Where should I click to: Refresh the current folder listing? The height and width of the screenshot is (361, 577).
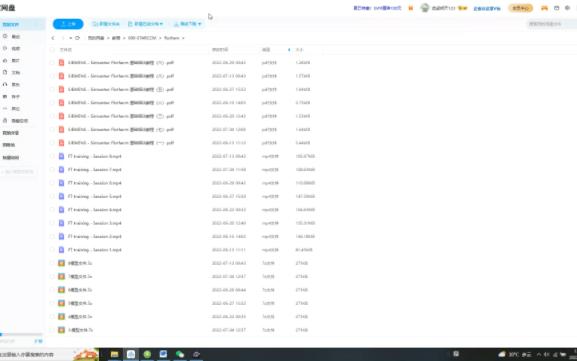coord(77,38)
